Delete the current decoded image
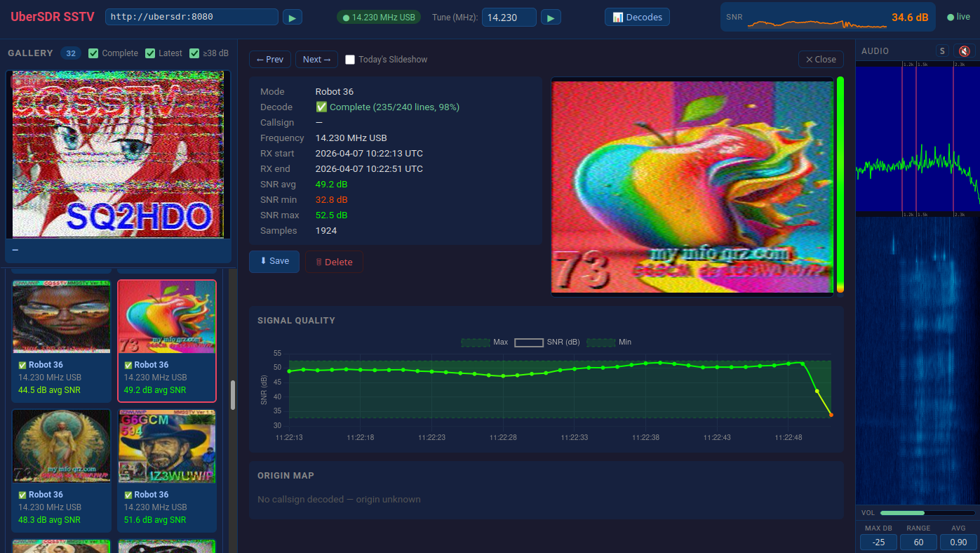This screenshot has height=553, width=980. [334, 262]
